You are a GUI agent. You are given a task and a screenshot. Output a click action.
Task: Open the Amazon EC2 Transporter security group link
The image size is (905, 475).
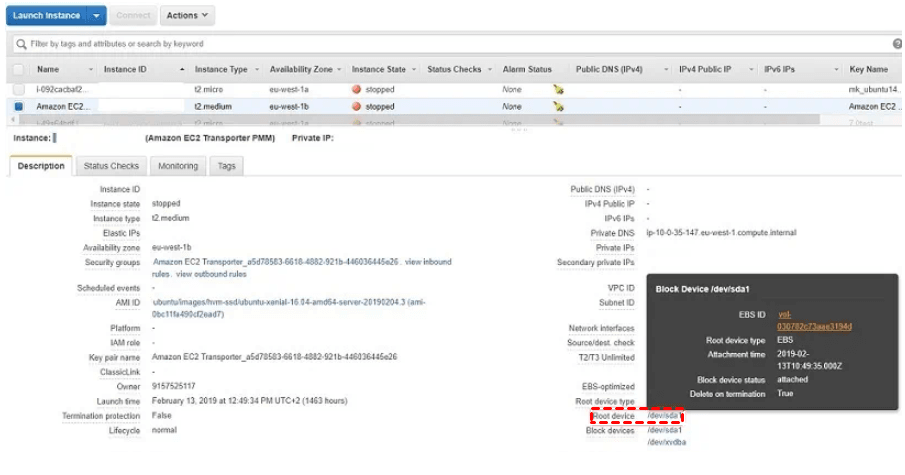point(275,261)
